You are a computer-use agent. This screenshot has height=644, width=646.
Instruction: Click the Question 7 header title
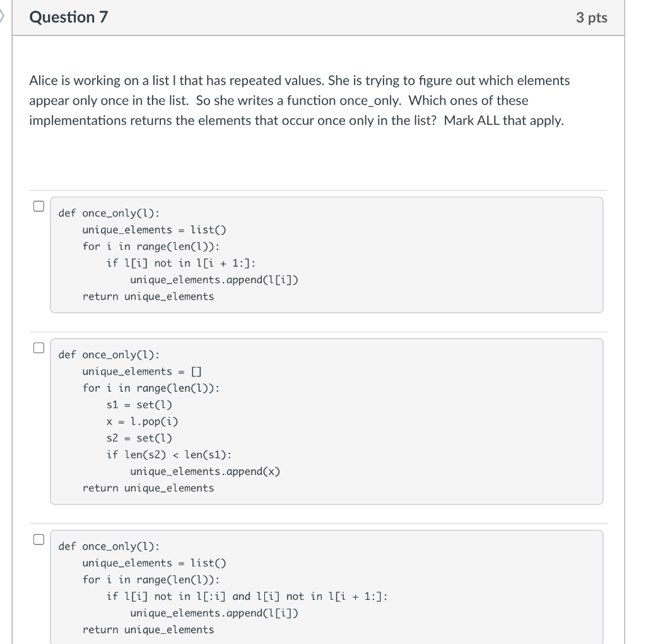(69, 17)
